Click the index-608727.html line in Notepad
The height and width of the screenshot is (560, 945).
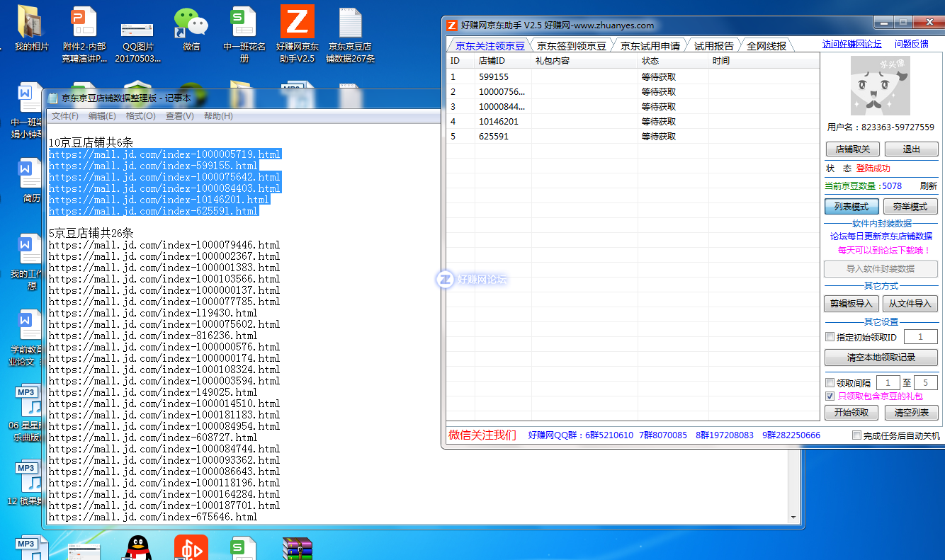[153, 438]
